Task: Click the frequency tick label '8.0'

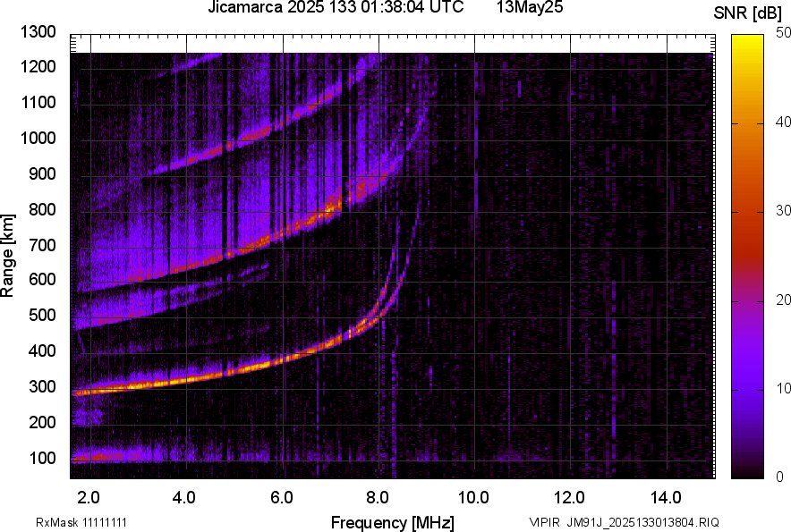Action: 378,498
